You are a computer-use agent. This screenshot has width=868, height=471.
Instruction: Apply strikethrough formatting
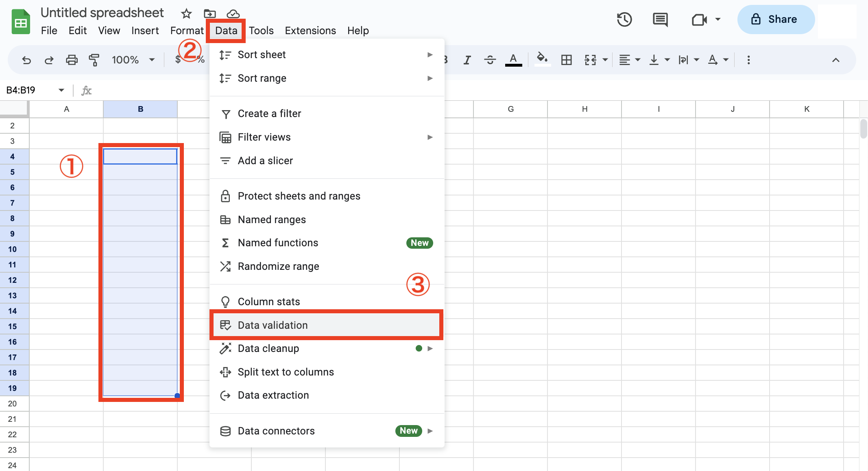pos(490,60)
